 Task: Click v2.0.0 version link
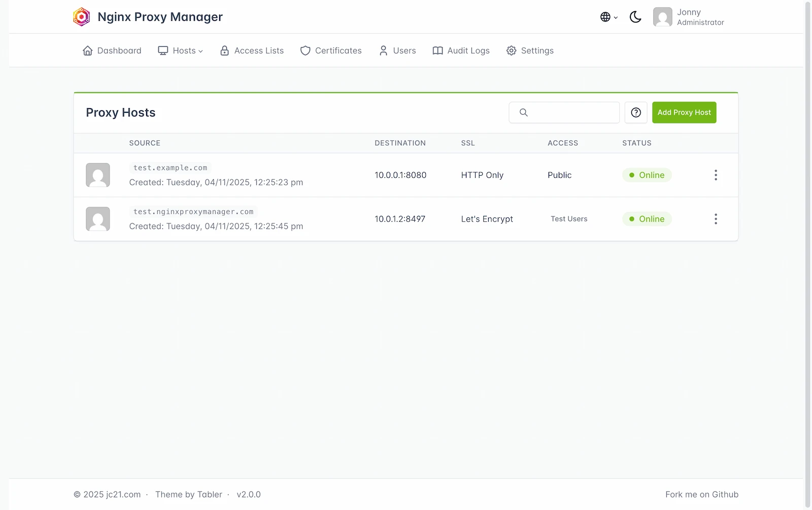click(249, 494)
